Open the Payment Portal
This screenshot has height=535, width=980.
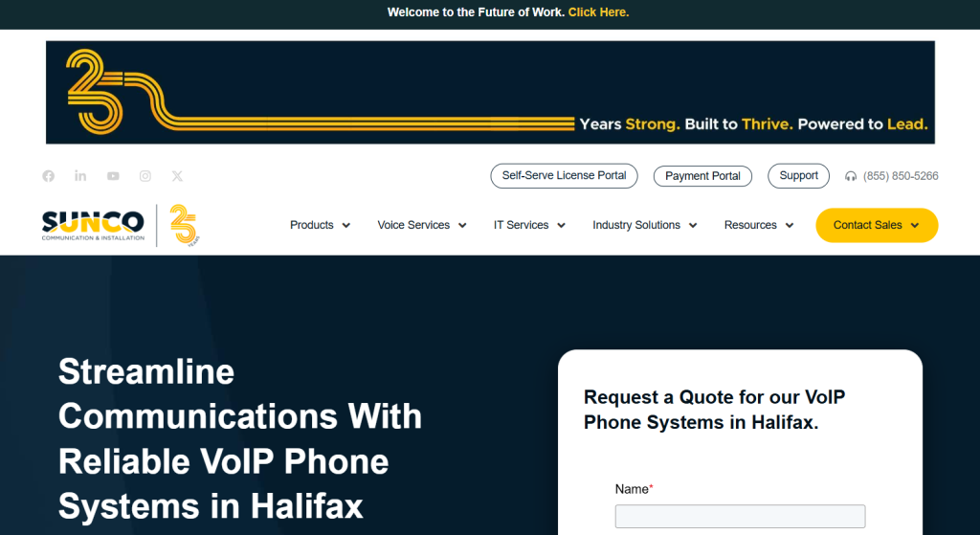pos(702,176)
